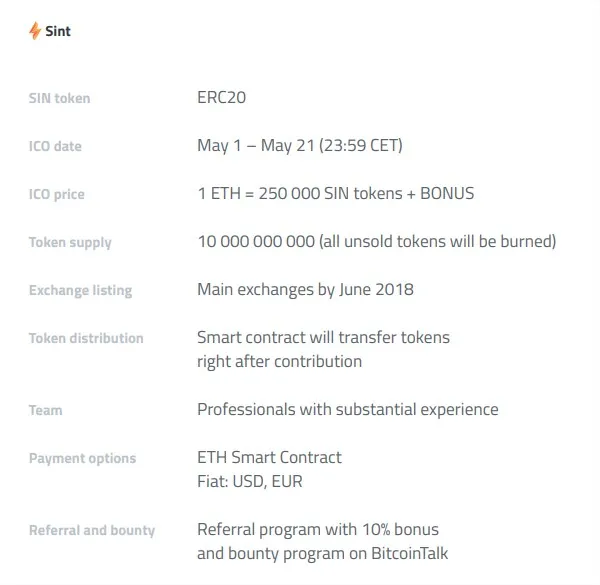Select the Referral and bounty label

[92, 530]
